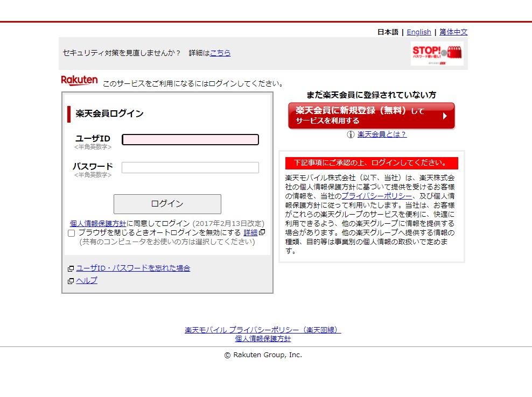
Task: Click the ユーザID field label
Action: click(x=93, y=139)
